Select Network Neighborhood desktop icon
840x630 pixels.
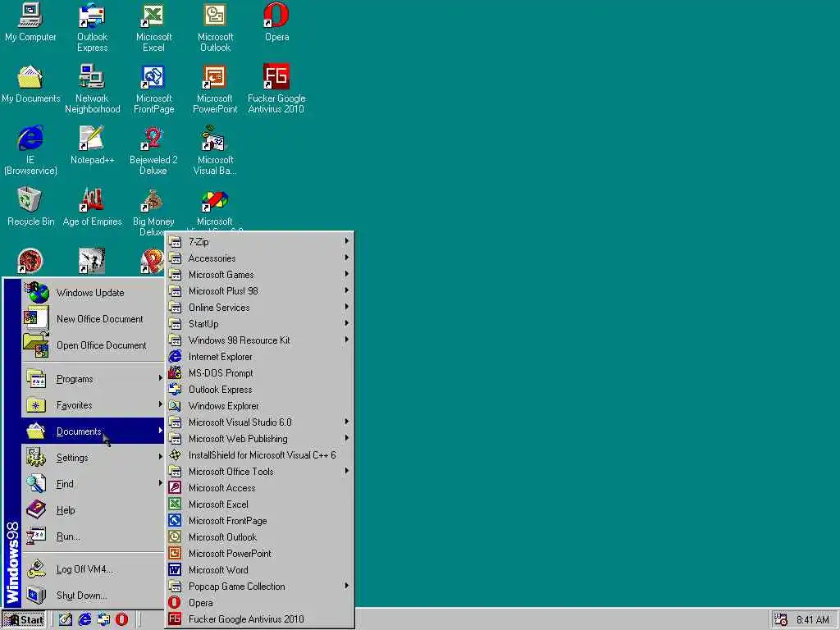point(92,89)
